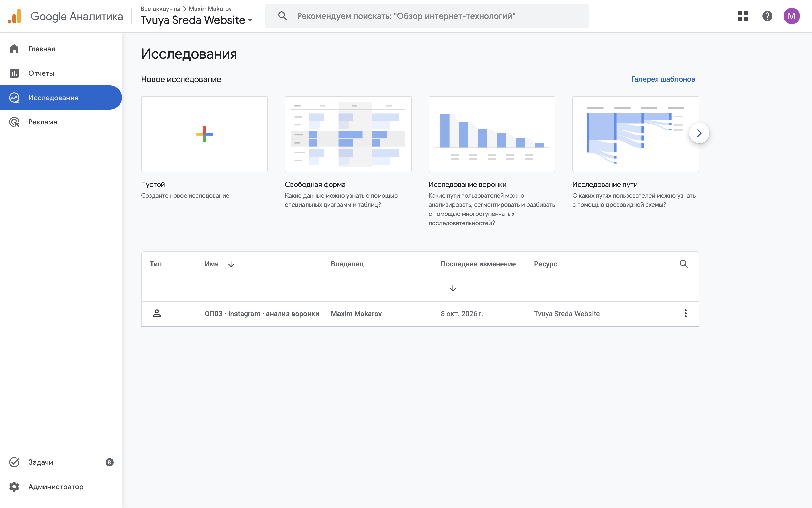Click sort arrow under Последнее изменение
Screen dimensions: 812x508
point(453,289)
